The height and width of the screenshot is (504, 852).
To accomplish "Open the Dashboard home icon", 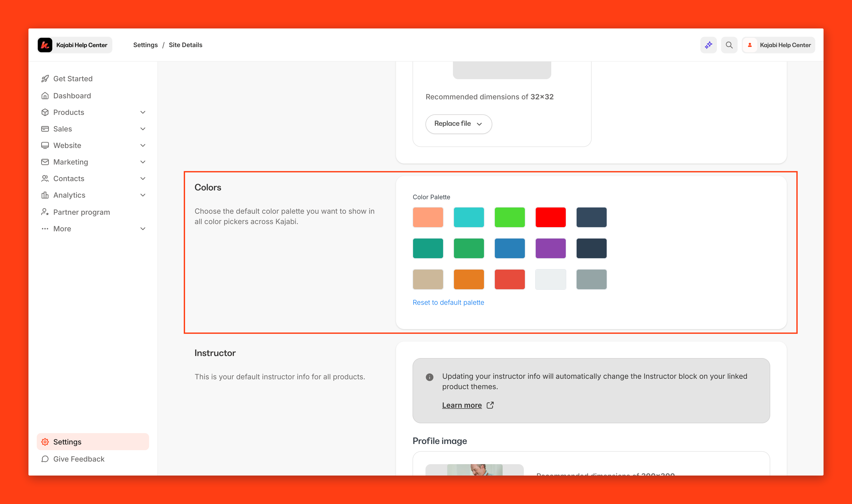I will [45, 95].
